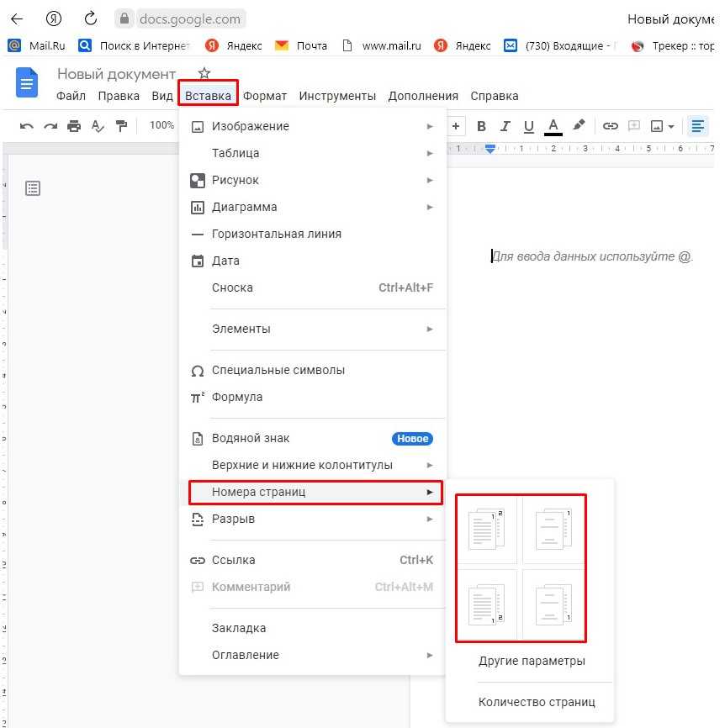Toggle italic formatting
Screen dimensions: 725x728
point(505,126)
